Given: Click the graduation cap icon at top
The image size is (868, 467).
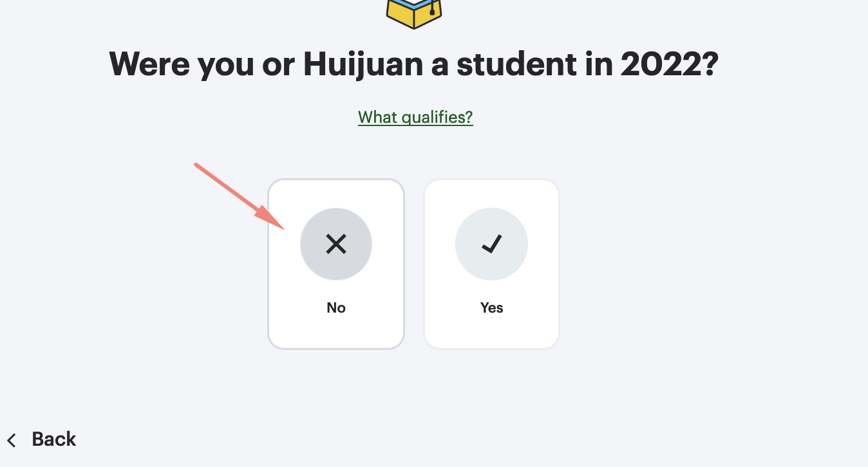Looking at the screenshot, I should (x=414, y=13).
